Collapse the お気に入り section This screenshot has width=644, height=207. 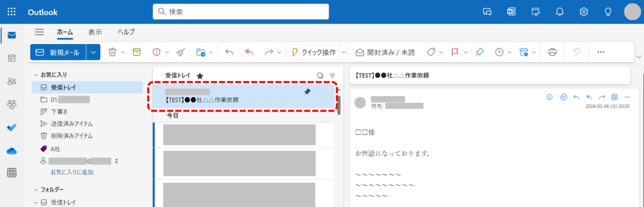(35, 75)
